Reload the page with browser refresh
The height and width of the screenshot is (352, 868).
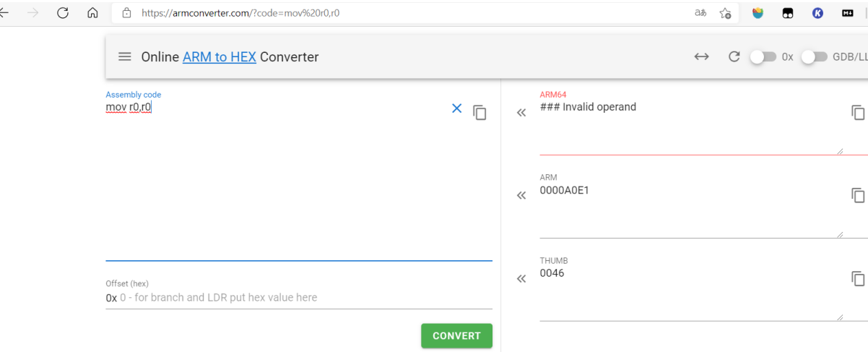[62, 13]
